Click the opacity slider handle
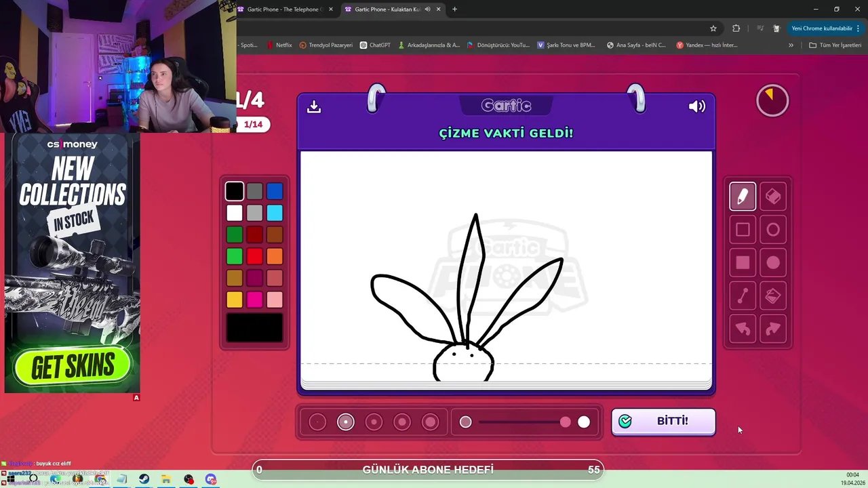Viewport: 868px width, 488px height. (566, 422)
